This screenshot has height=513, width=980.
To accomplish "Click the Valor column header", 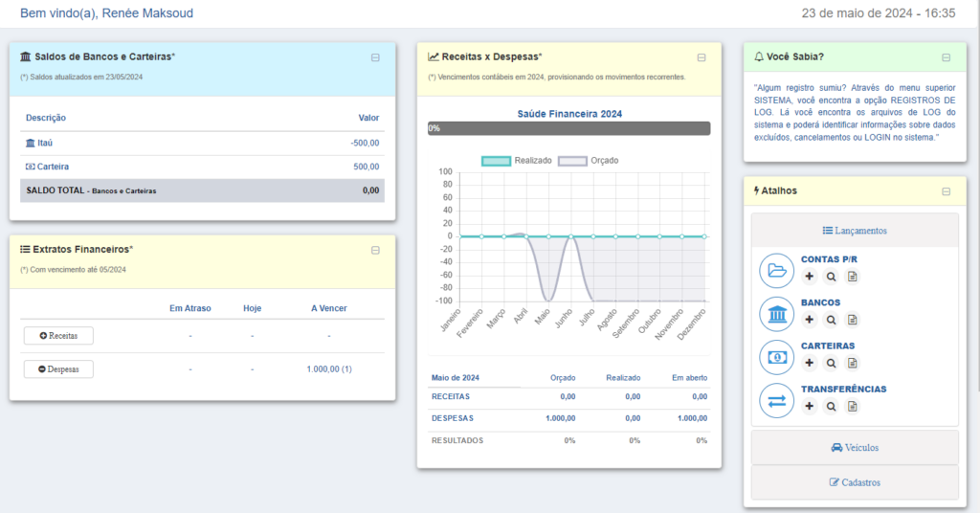I will tap(368, 118).
